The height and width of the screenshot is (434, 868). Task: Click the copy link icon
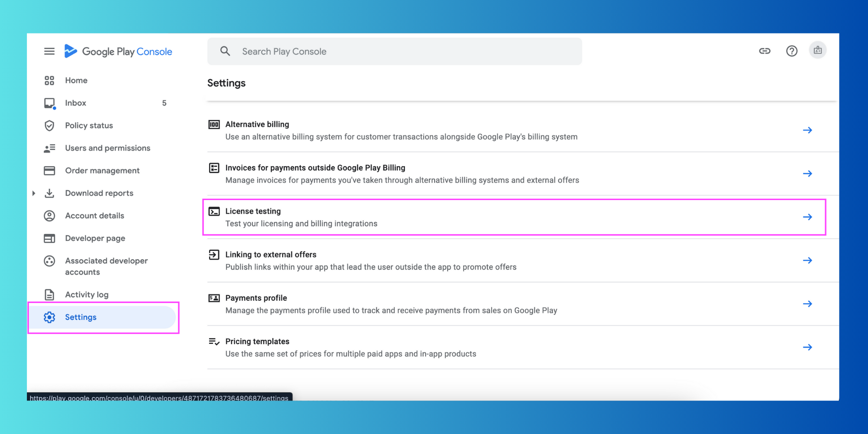tap(765, 51)
